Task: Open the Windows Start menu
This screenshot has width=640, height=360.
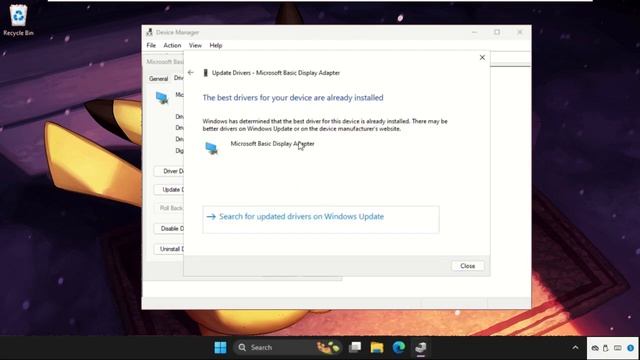Action: 220,347
